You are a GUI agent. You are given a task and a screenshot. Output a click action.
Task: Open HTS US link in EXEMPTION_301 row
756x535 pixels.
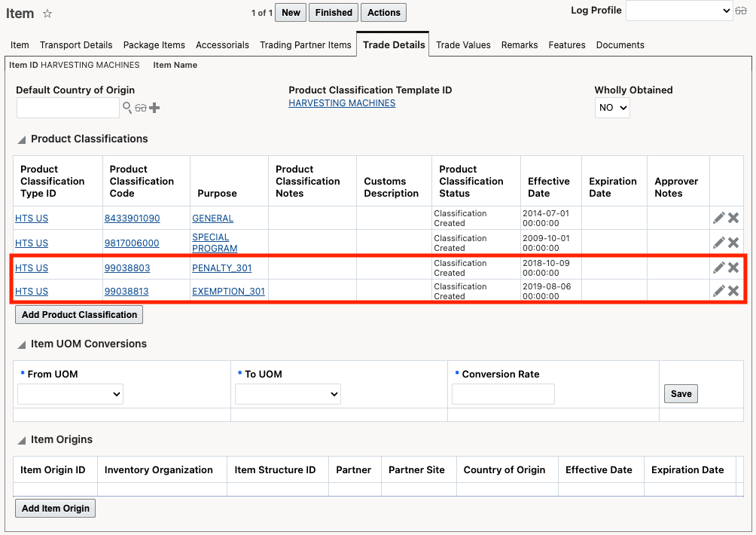(x=32, y=292)
